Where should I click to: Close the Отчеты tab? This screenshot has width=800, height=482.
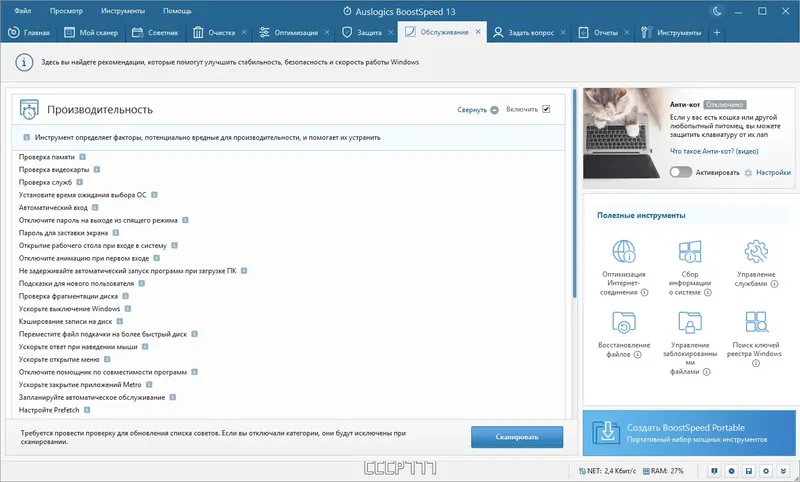pyautogui.click(x=627, y=32)
